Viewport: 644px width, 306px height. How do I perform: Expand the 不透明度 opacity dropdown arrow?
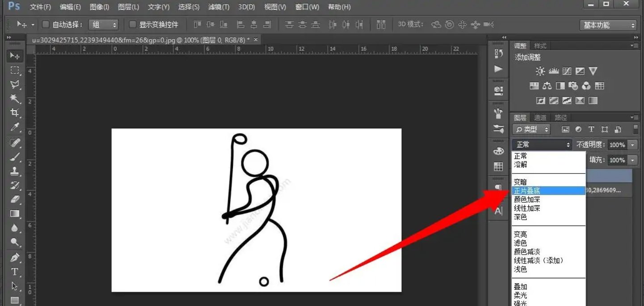tap(632, 145)
